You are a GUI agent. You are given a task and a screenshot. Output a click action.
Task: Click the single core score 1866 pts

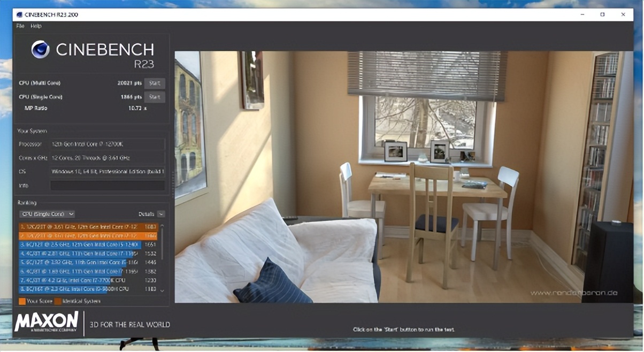tap(131, 97)
